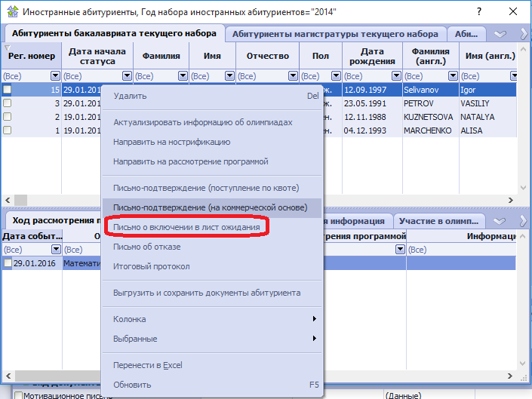Image resolution: width=532 pixels, height=399 pixels.
Task: Open the Рег. номер filter dropdown
Action: pyautogui.click(x=55, y=76)
